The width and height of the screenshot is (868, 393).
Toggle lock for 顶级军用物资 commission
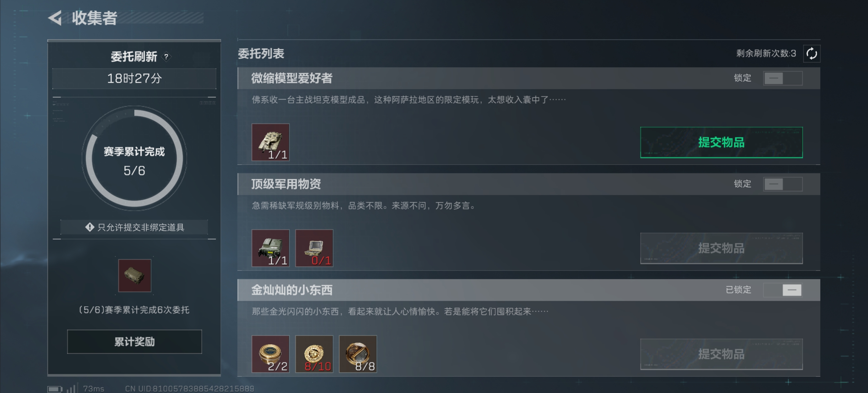[x=782, y=184]
